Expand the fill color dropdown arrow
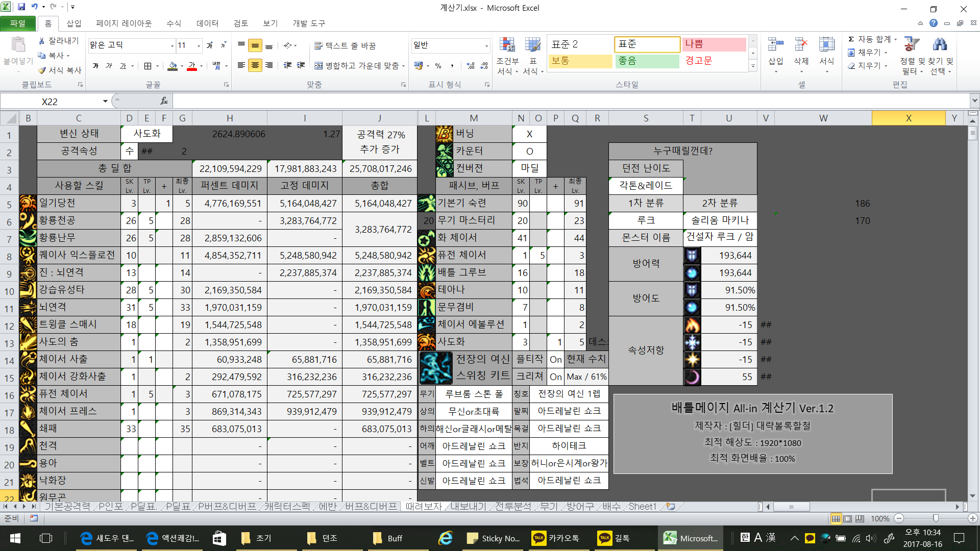This screenshot has height=551, width=980. click(182, 66)
